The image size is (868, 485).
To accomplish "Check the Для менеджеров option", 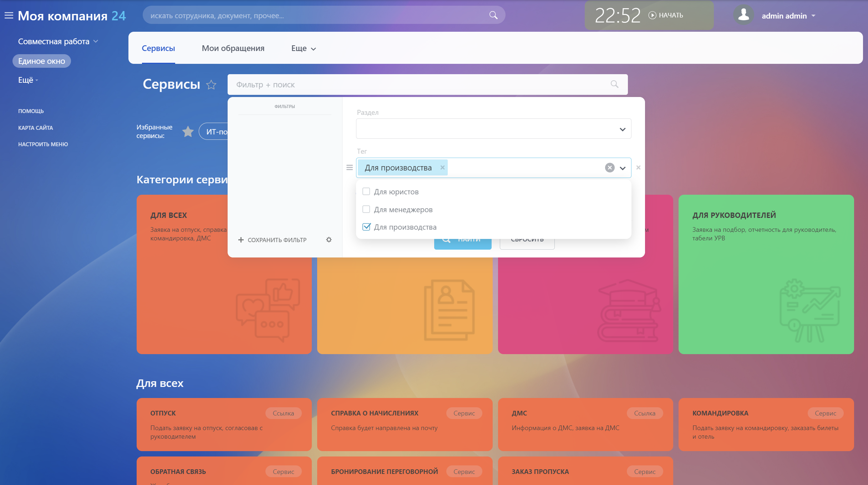I will click(x=366, y=209).
